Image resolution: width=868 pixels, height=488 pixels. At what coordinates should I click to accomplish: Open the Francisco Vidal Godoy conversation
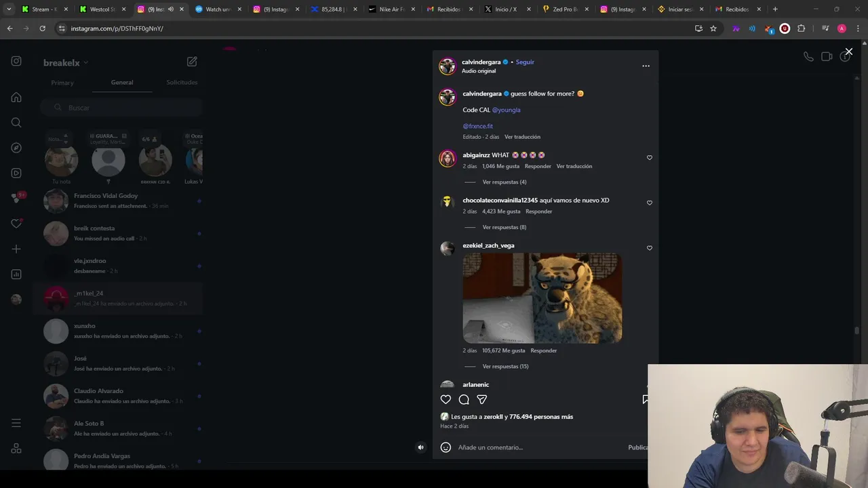119,201
